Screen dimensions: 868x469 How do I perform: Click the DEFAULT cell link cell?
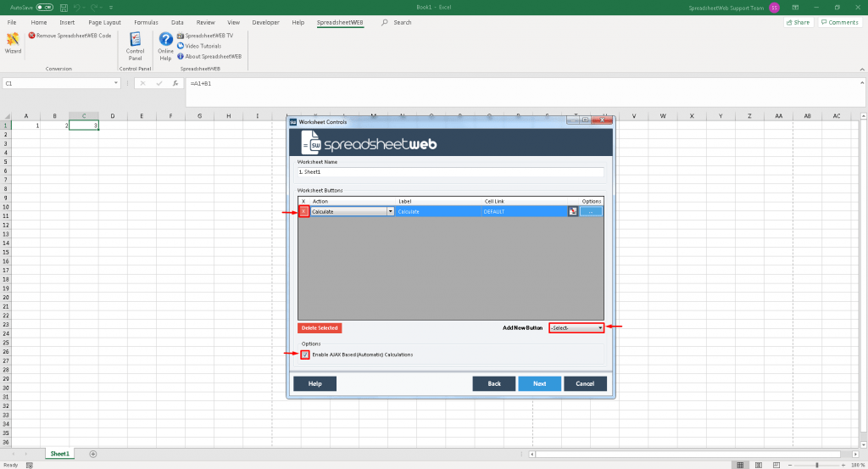pyautogui.click(x=524, y=211)
